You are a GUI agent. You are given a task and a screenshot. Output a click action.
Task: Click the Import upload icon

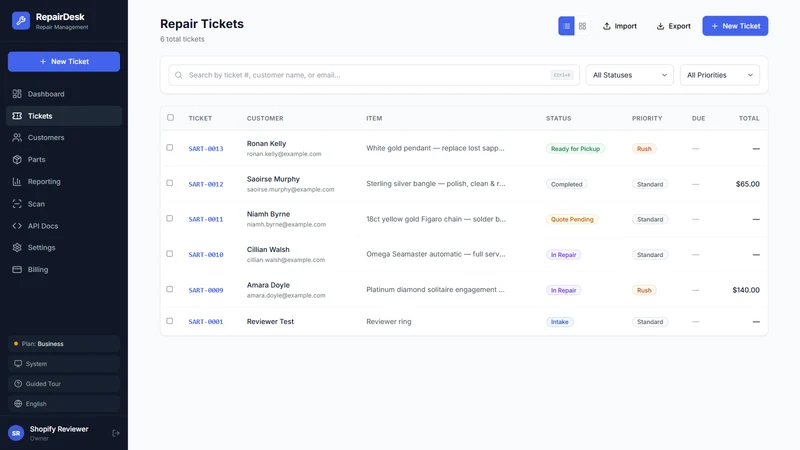[x=607, y=26]
